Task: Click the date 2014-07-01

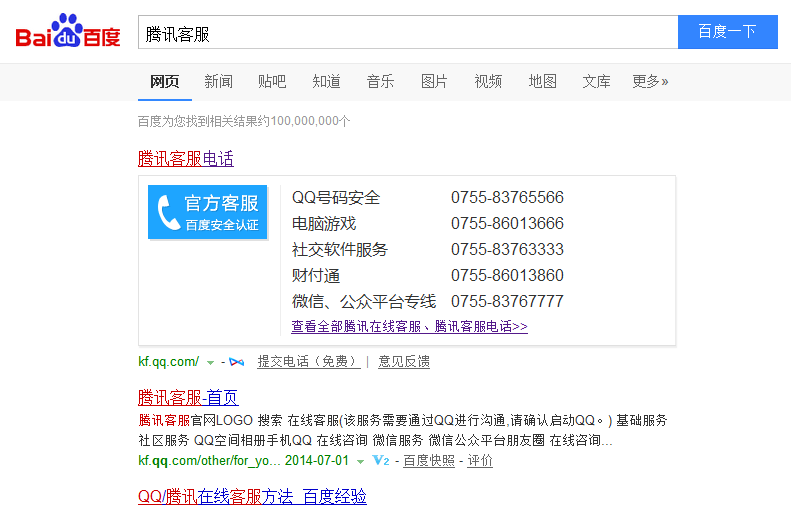Action: click(317, 461)
